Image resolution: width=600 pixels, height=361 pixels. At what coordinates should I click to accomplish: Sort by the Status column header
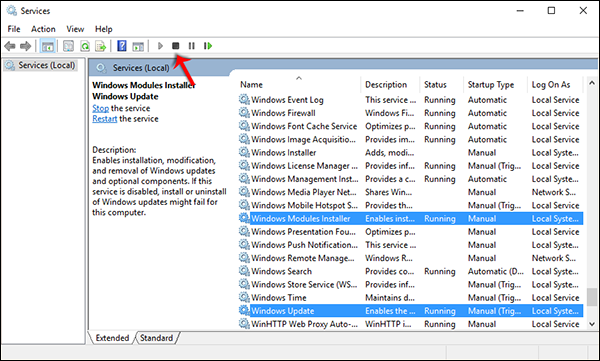[441, 84]
